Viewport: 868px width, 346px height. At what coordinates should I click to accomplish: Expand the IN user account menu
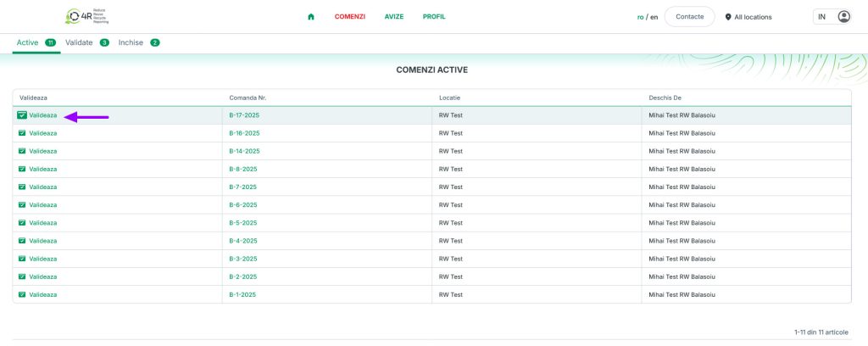click(821, 17)
